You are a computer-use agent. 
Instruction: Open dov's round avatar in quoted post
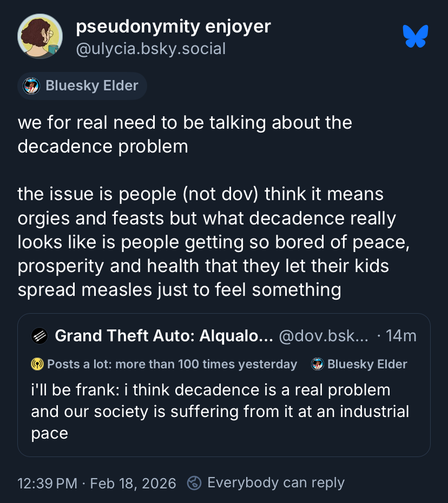(x=39, y=336)
